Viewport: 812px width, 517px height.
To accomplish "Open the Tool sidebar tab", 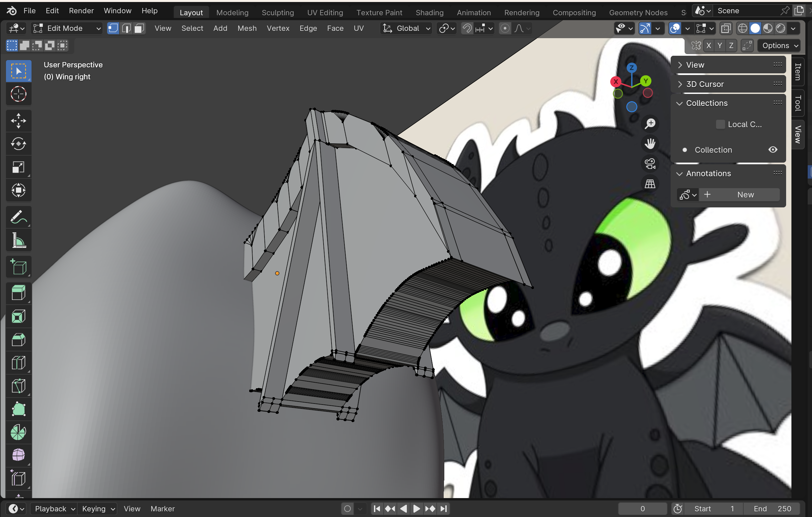I will pyautogui.click(x=797, y=103).
